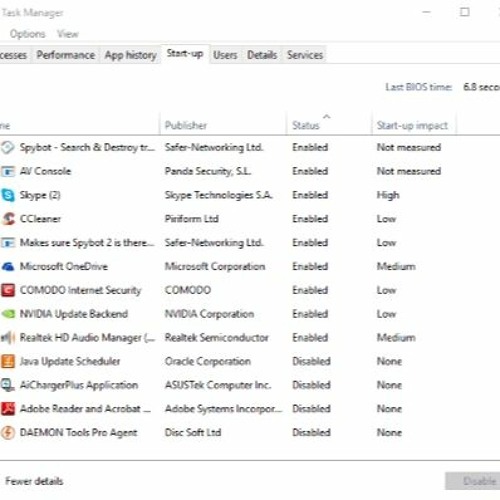Click publisher NVIDIA Corporation

(209, 314)
